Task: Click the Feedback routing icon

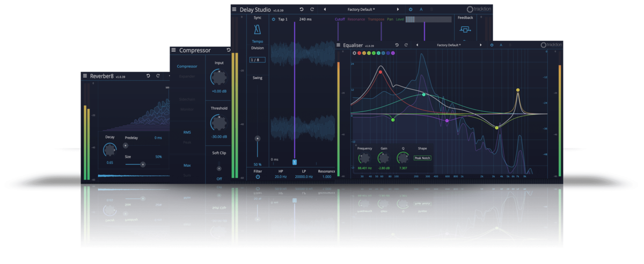Action: [465, 30]
